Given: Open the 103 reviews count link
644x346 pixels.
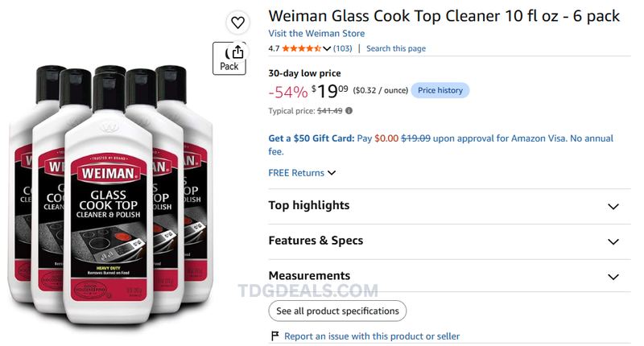Looking at the screenshot, I should (x=343, y=48).
